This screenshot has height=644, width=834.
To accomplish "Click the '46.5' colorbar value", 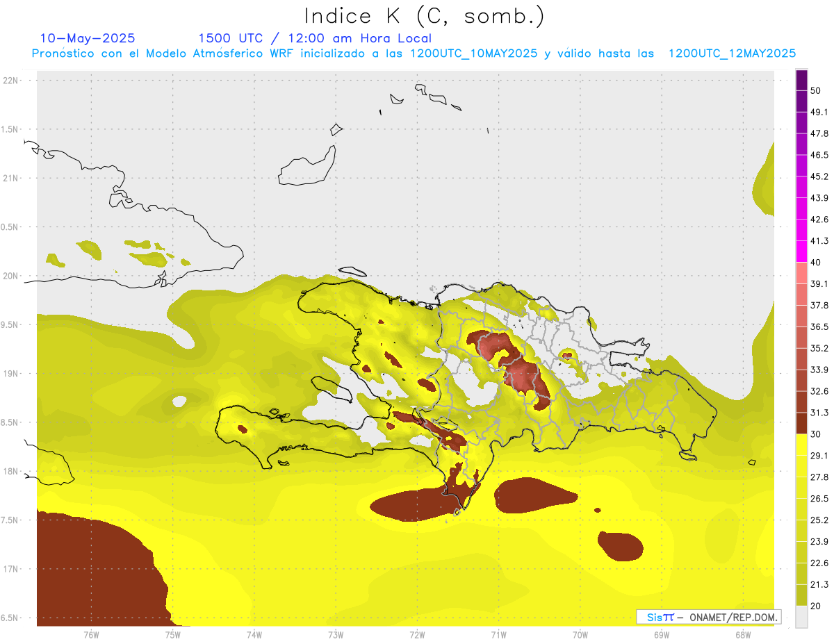I will tap(819, 155).
